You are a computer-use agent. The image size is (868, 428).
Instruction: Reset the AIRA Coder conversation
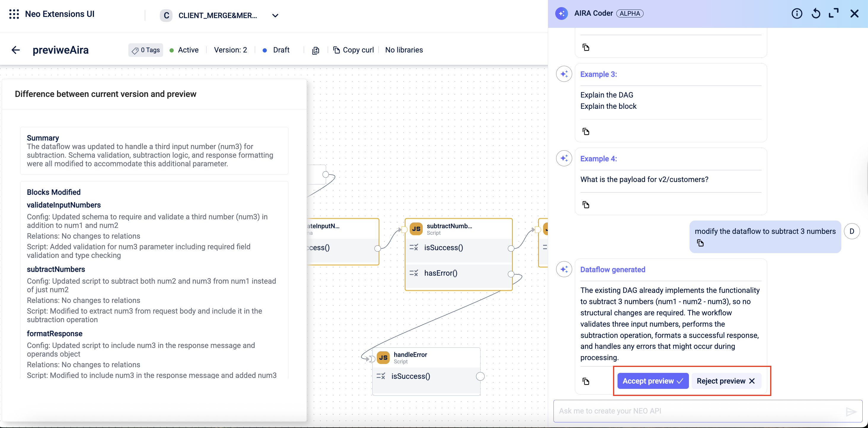tap(816, 13)
